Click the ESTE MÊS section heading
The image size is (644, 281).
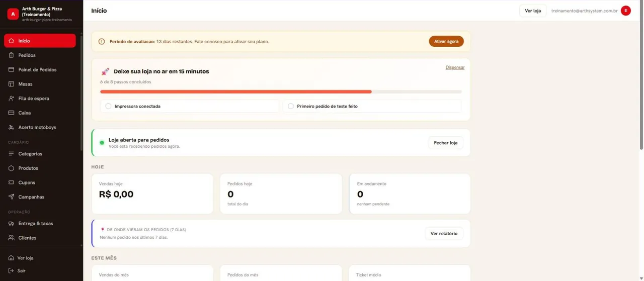click(x=104, y=258)
